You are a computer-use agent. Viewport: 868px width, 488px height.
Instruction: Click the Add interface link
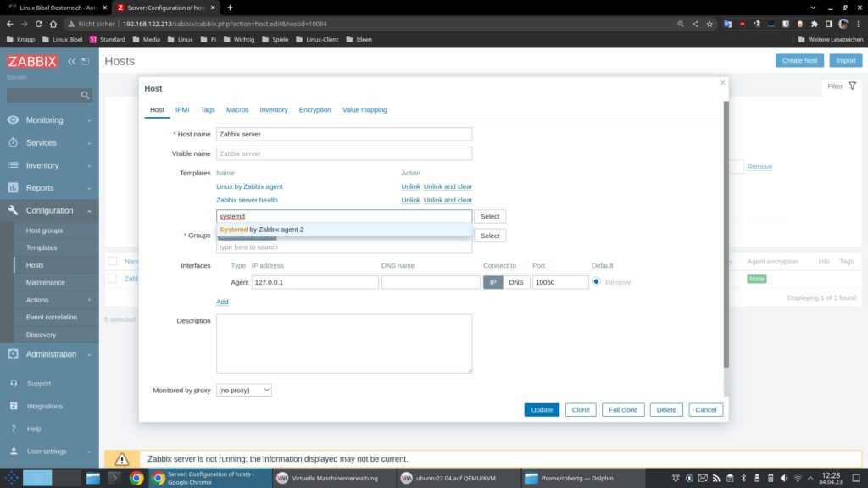tap(222, 302)
